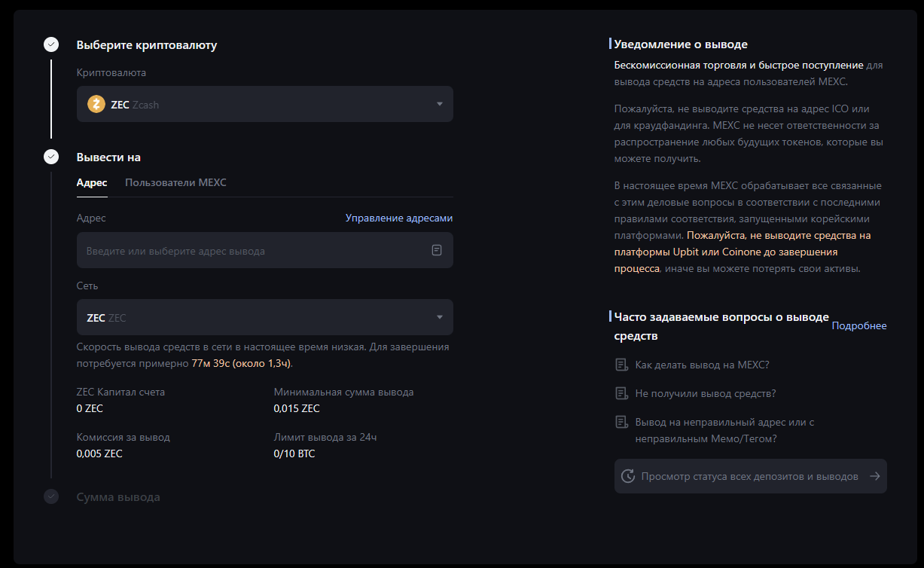Open 'Как делать вывод на MEXC?' article
The height and width of the screenshot is (568, 924).
coord(702,365)
